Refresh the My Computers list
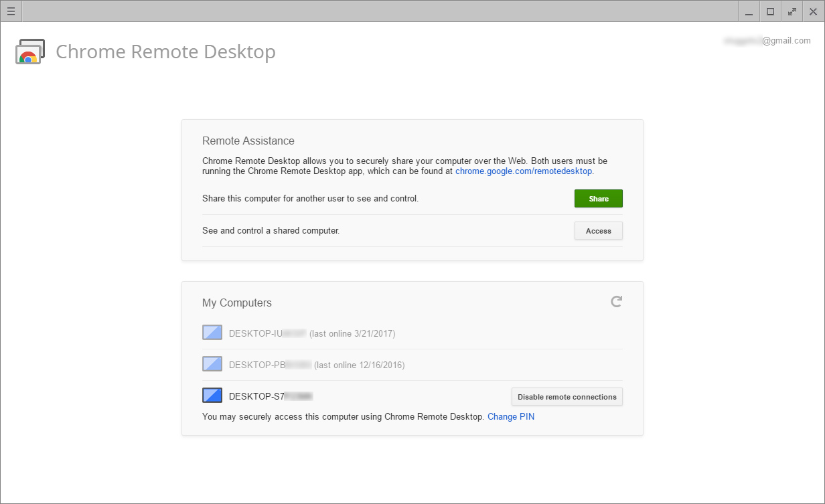Screen dimensions: 825x504 [616, 302]
